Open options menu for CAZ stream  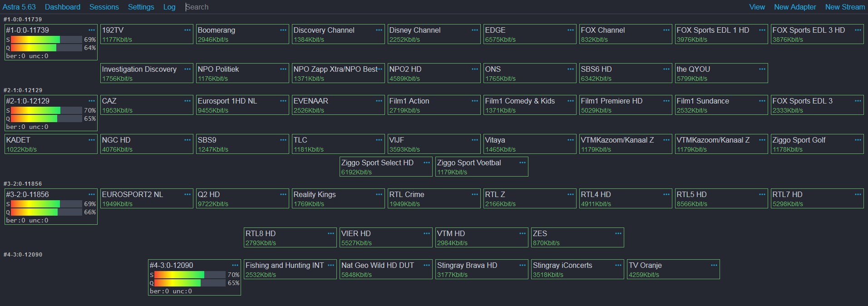coord(187,101)
